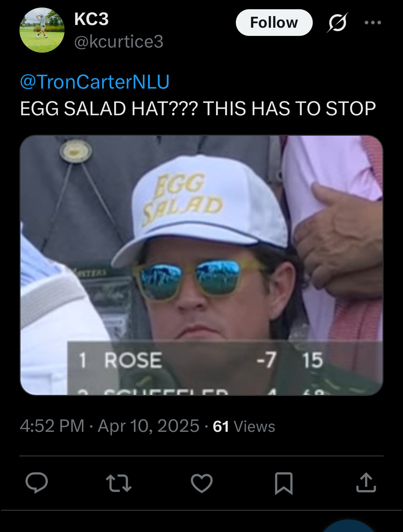Tap the "EGG SALAD HAT???" tweet text
The height and width of the screenshot is (532, 403).
(198, 109)
